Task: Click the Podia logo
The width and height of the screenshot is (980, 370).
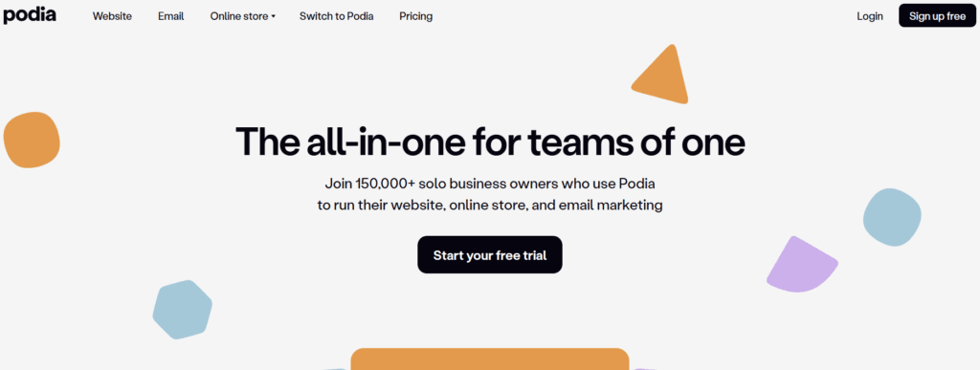Action: coord(30,15)
